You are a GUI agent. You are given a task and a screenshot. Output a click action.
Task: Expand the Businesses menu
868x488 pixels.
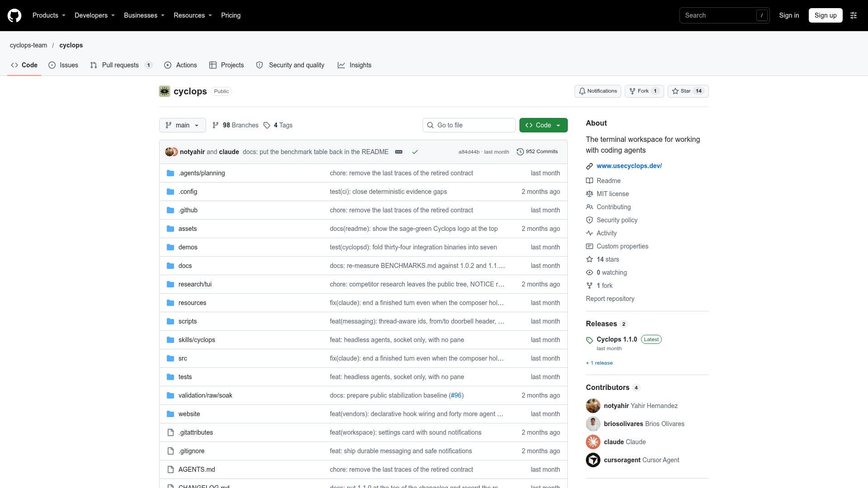144,15
